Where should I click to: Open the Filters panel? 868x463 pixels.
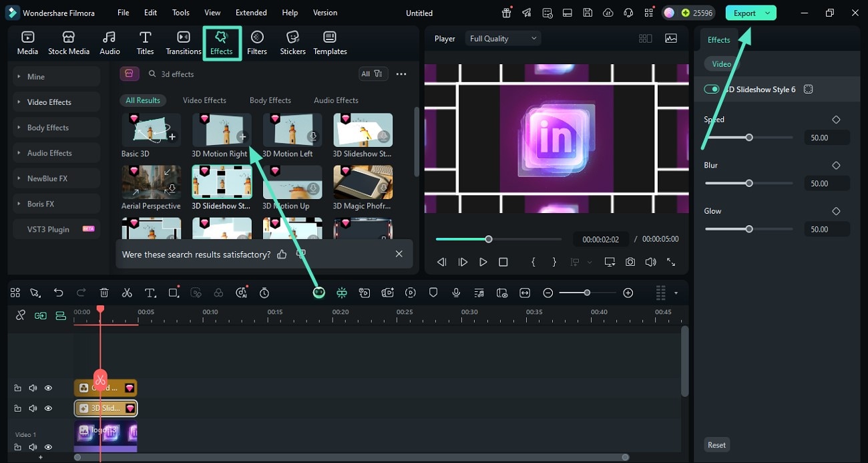coord(257,43)
